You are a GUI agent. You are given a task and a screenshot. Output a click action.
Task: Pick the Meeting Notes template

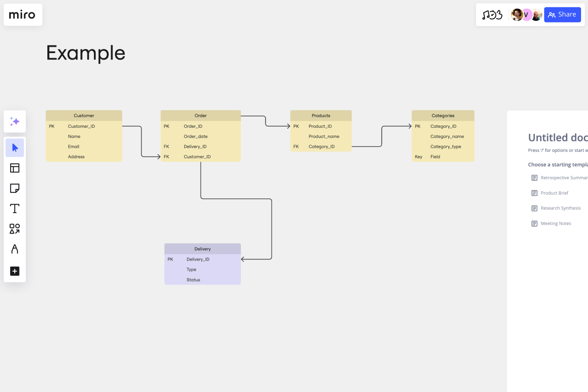pos(555,224)
